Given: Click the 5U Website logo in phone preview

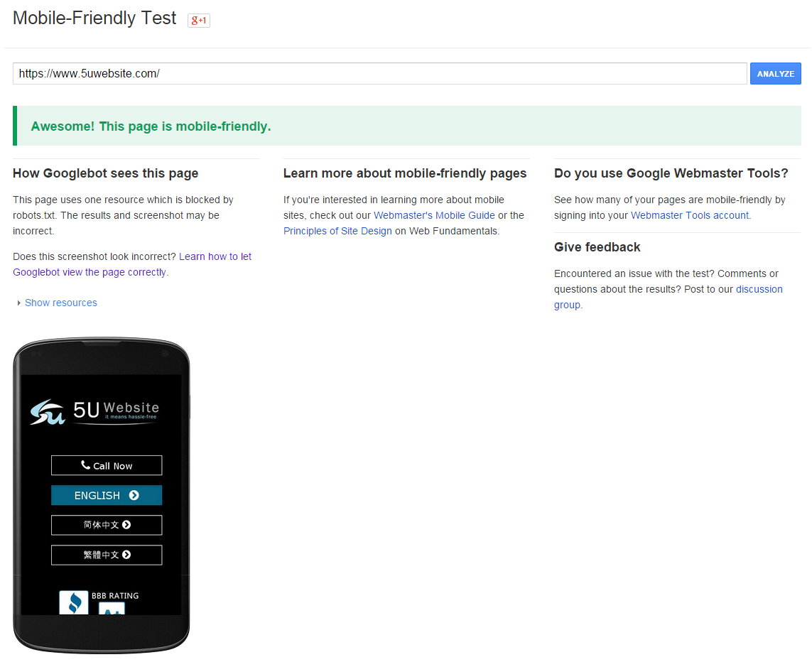Looking at the screenshot, I should (94, 412).
